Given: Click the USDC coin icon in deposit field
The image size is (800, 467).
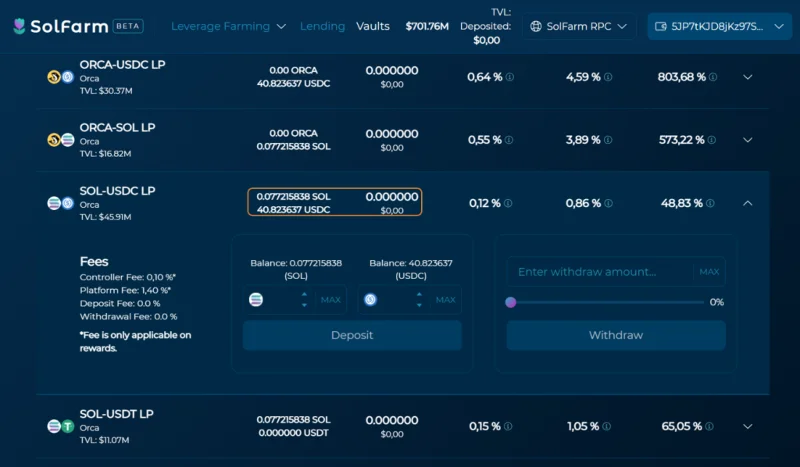Looking at the screenshot, I should tap(370, 300).
